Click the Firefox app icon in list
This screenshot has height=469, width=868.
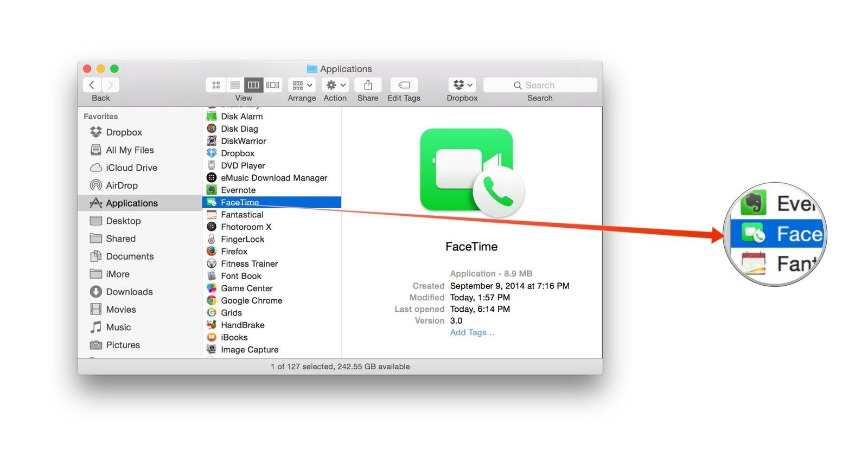click(212, 252)
